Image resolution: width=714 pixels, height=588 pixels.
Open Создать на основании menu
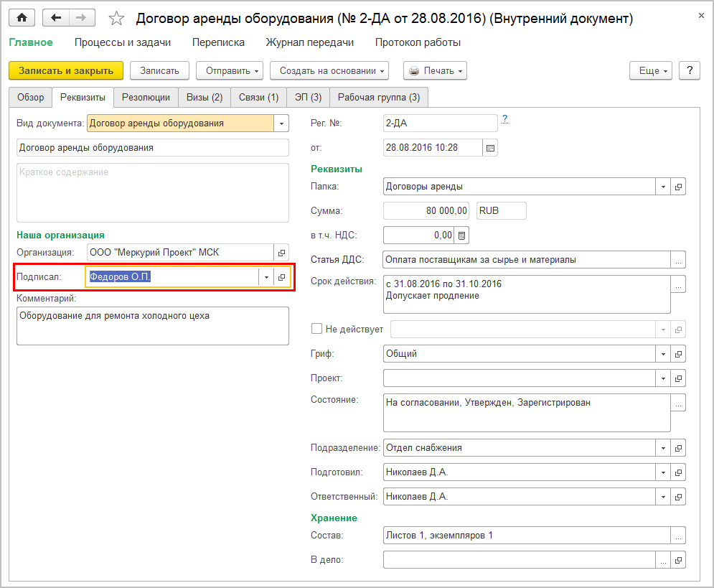click(x=329, y=70)
